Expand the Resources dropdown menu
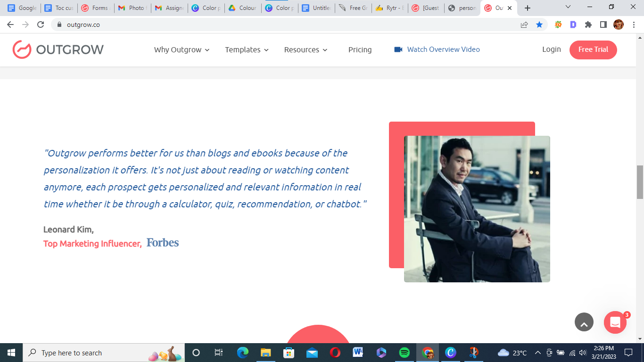 [305, 49]
